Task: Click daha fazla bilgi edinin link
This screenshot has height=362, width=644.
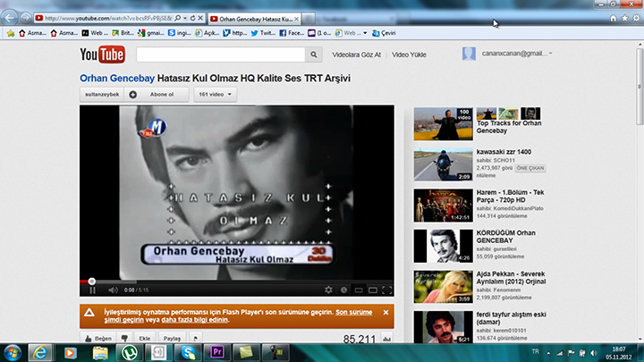Action: click(x=195, y=320)
